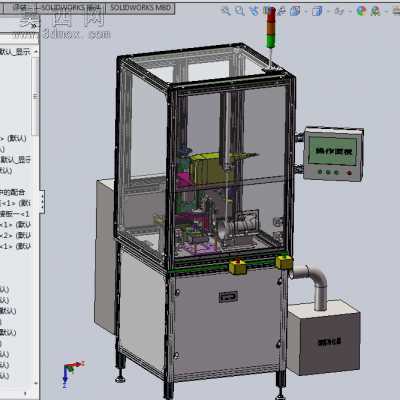The image size is (400, 400).
Task: Expand the Display Style dropdown arrow
Action: point(328,11)
